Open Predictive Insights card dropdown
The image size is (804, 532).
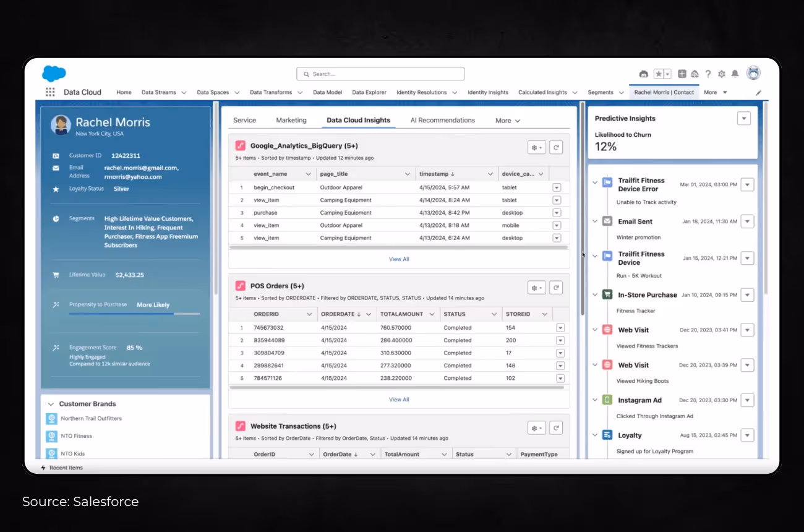point(744,118)
